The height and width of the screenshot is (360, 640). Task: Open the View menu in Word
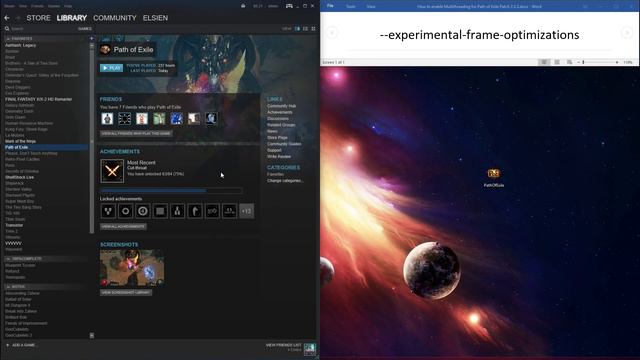pos(371,7)
